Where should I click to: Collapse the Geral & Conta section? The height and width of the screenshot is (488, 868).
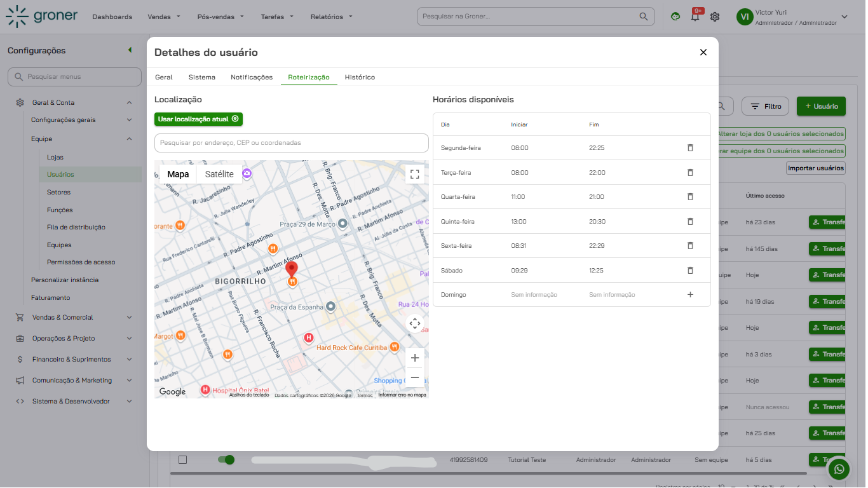(129, 102)
